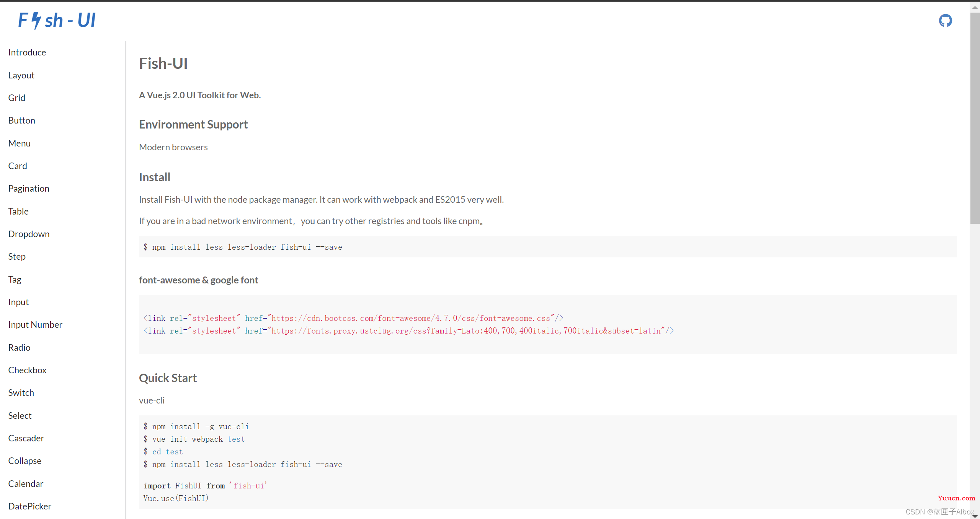Open the Card component page
Image resolution: width=980 pixels, height=519 pixels.
click(18, 166)
